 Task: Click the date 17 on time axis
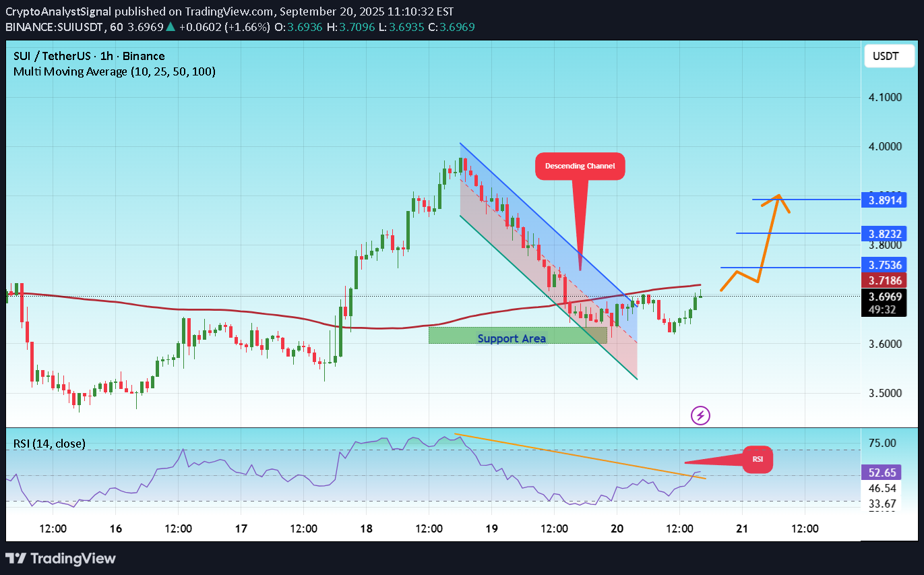pos(241,528)
